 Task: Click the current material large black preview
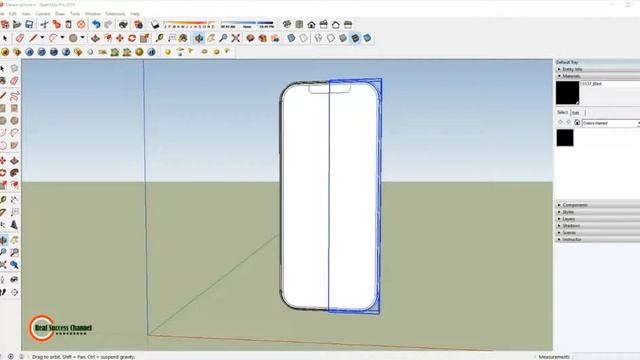pyautogui.click(x=567, y=93)
